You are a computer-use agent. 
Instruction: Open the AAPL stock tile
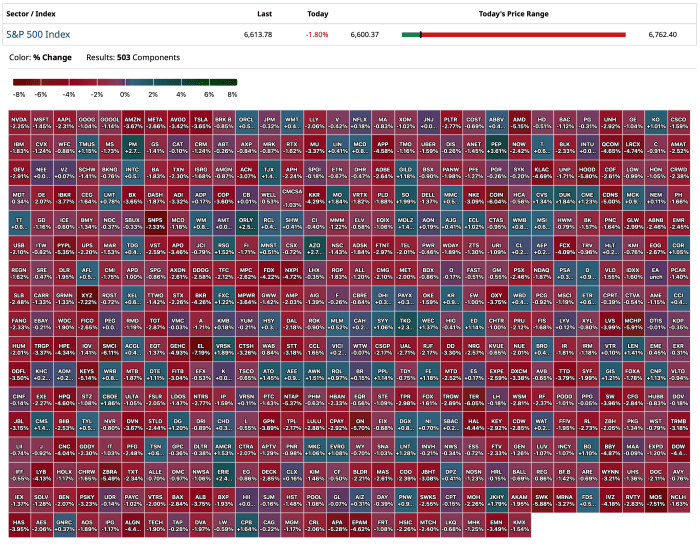click(x=65, y=122)
